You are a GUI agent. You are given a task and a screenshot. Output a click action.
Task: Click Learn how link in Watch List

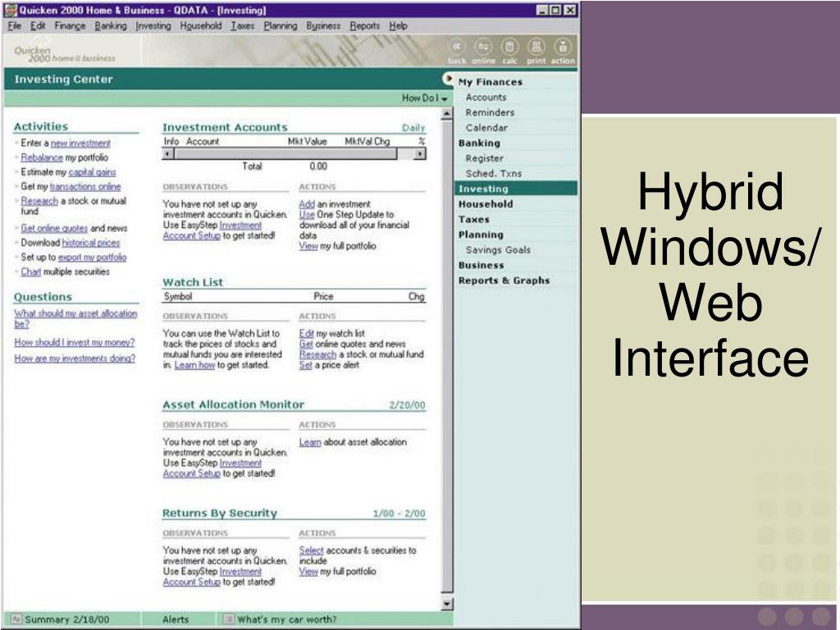point(194,365)
